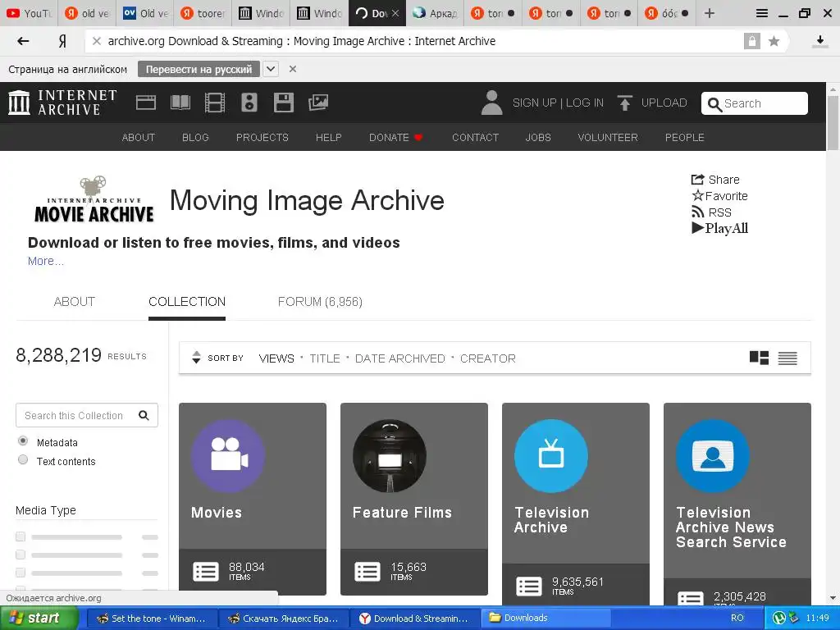Open the RSS feed link
Image resolution: width=840 pixels, height=630 pixels.
click(x=711, y=212)
